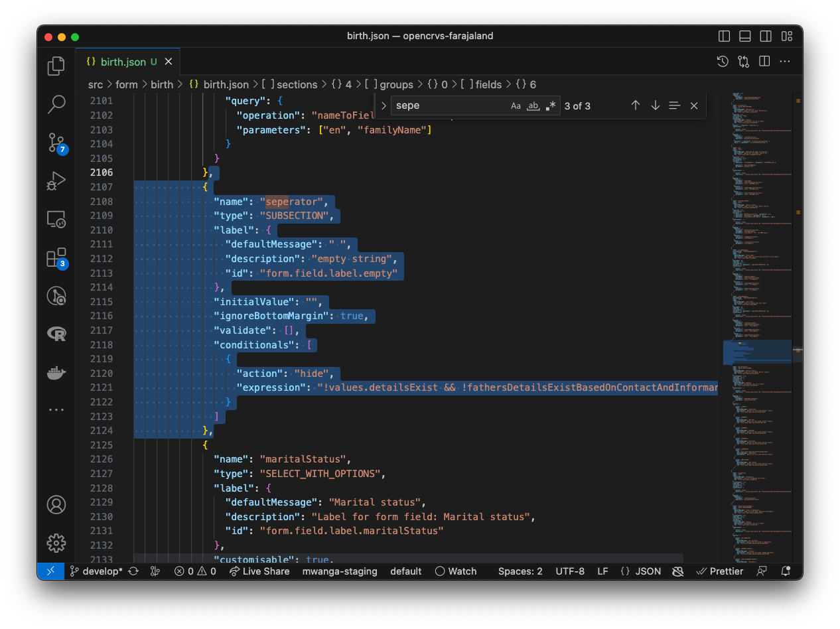Click the Split Editor Right icon
840x629 pixels.
(x=764, y=61)
